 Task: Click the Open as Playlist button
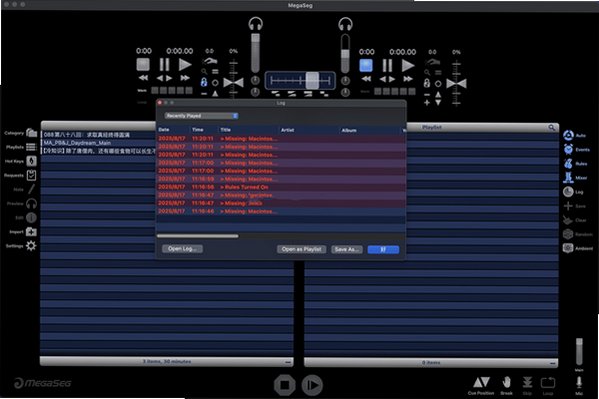point(301,249)
